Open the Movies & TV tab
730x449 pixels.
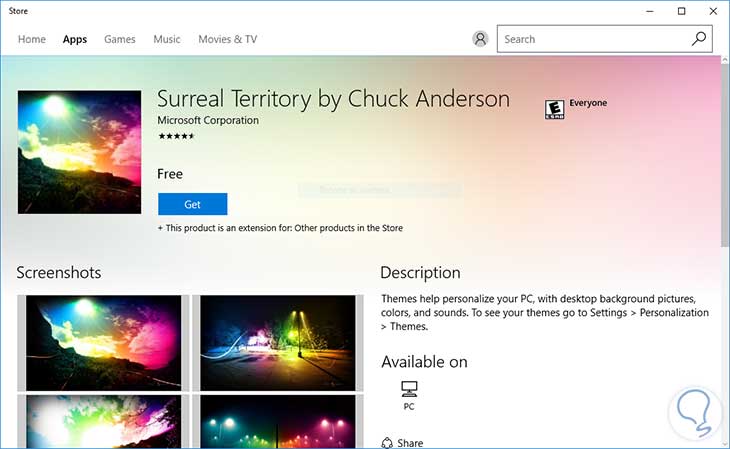(x=228, y=39)
